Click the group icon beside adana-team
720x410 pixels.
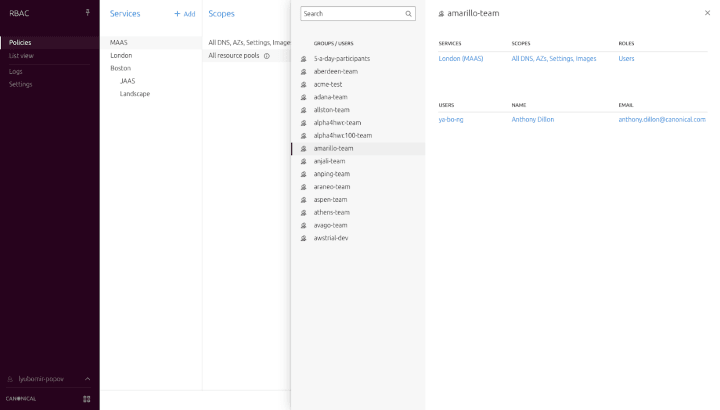point(304,97)
